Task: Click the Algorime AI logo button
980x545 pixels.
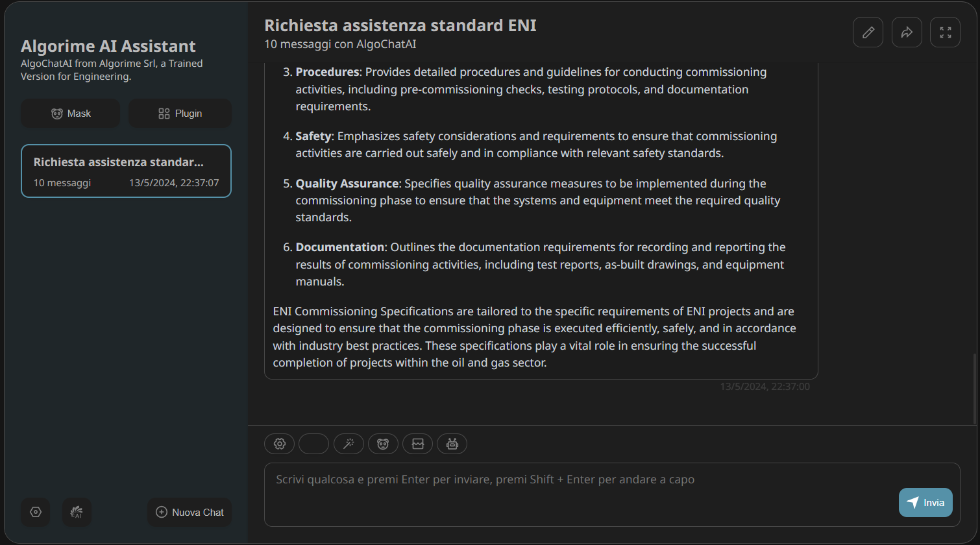Action: 77,512
